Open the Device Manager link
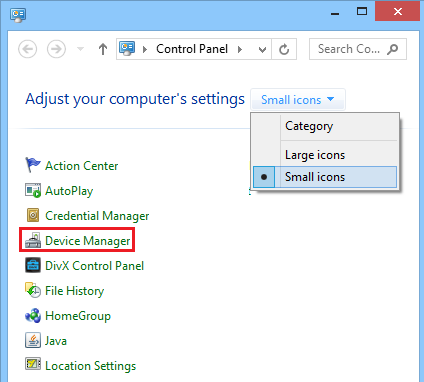 (88, 241)
